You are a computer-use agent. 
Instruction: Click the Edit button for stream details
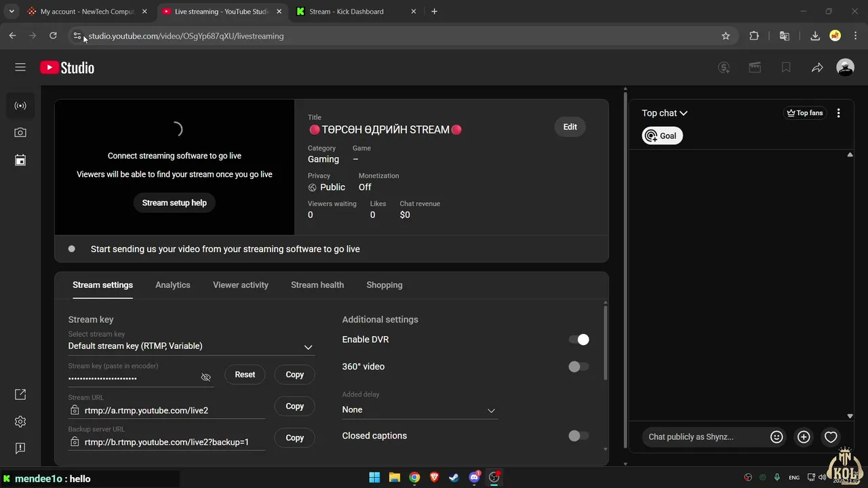pyautogui.click(x=570, y=127)
